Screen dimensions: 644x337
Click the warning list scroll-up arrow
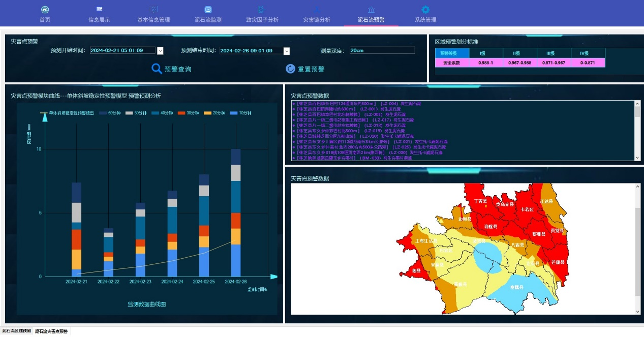click(637, 104)
